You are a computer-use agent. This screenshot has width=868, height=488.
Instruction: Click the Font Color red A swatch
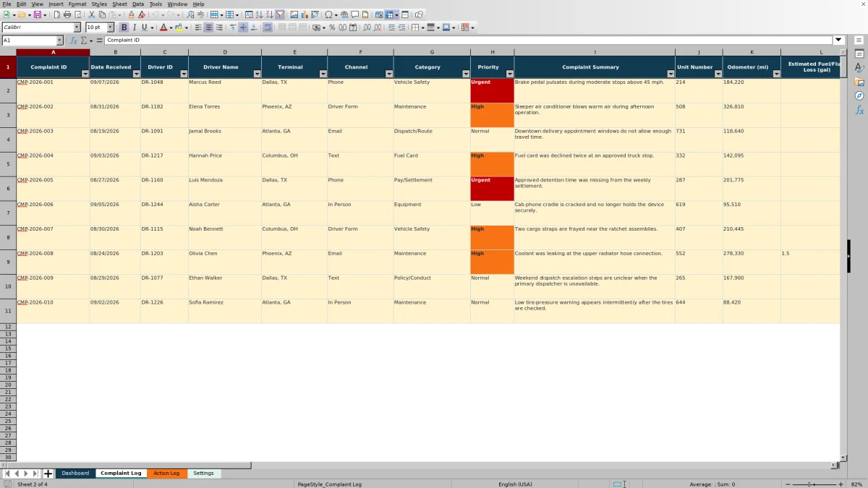(x=163, y=27)
